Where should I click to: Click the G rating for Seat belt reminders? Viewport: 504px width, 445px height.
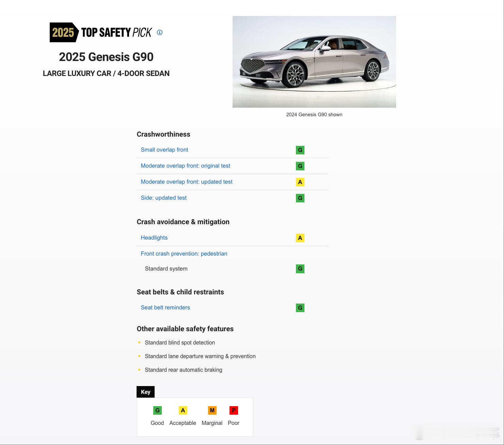point(300,308)
